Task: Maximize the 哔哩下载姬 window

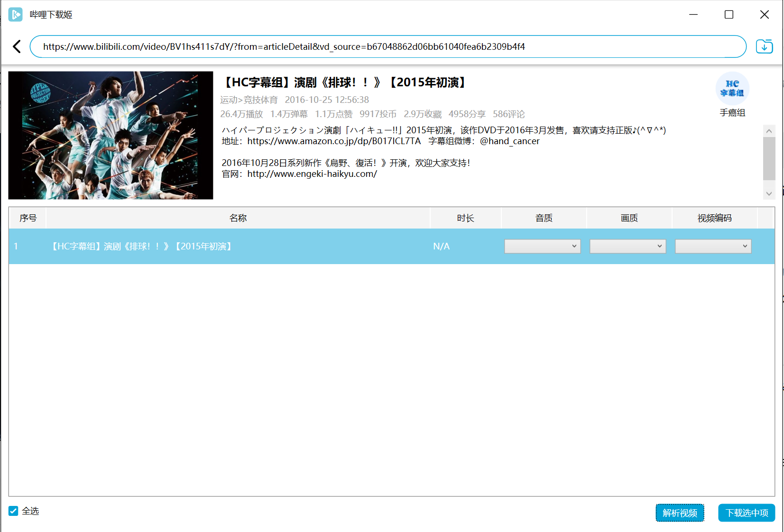Action: (x=729, y=15)
